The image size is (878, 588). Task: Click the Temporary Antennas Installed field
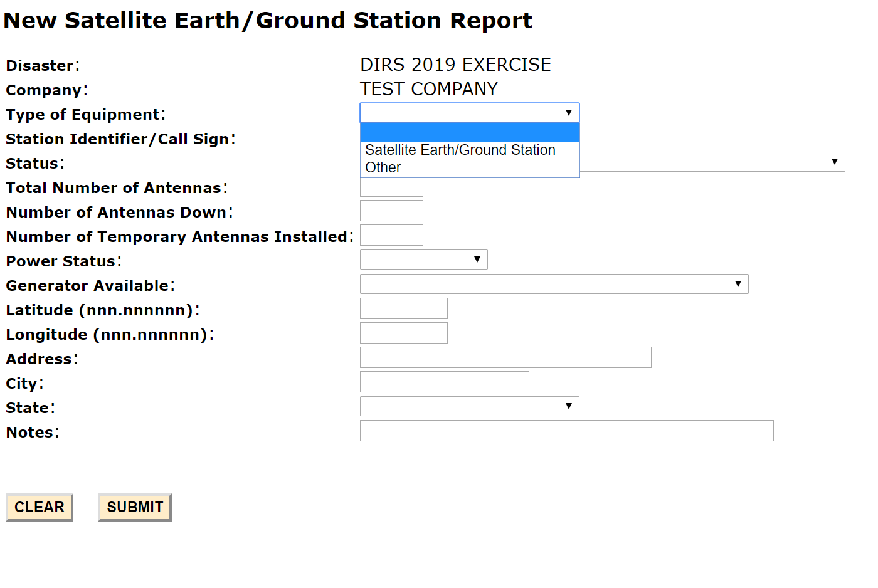coord(391,235)
